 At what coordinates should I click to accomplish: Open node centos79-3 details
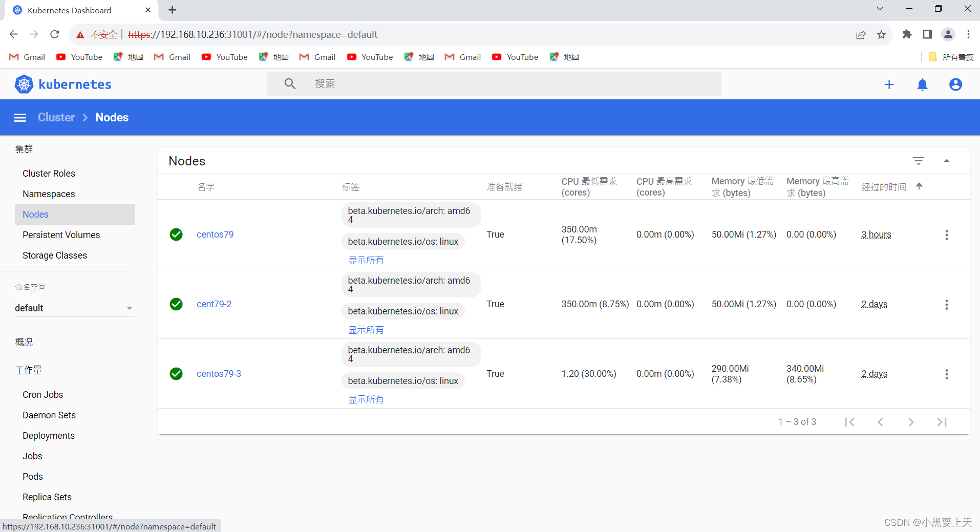tap(219, 374)
